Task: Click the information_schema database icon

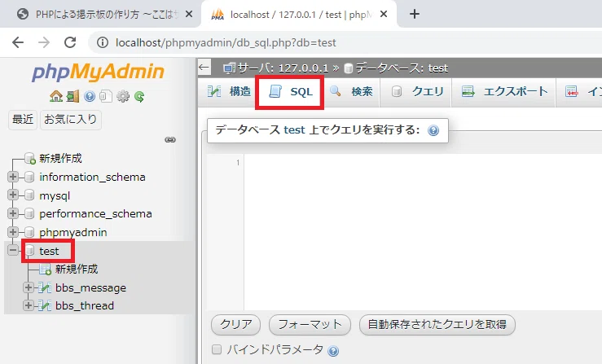Action: tap(29, 177)
